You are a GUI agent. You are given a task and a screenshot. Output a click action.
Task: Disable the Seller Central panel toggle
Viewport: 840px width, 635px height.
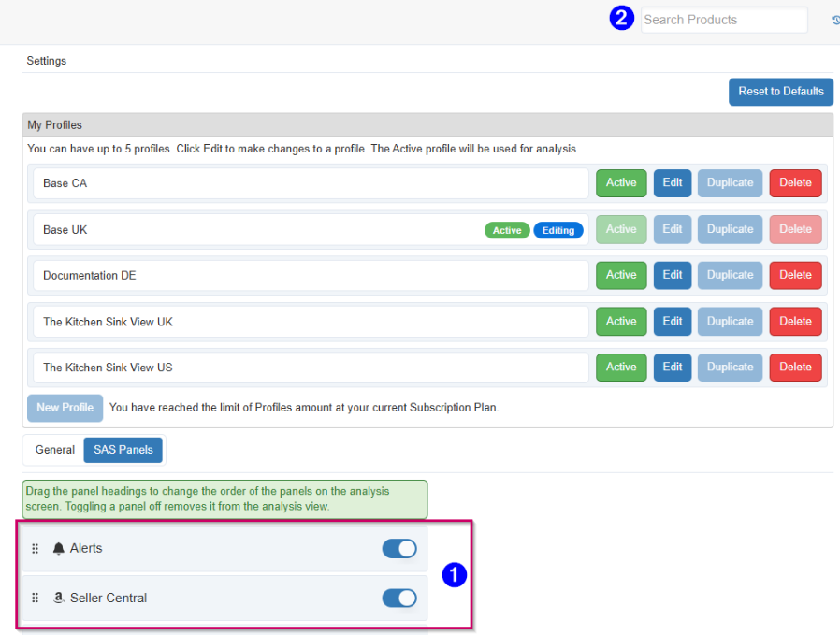(x=399, y=598)
